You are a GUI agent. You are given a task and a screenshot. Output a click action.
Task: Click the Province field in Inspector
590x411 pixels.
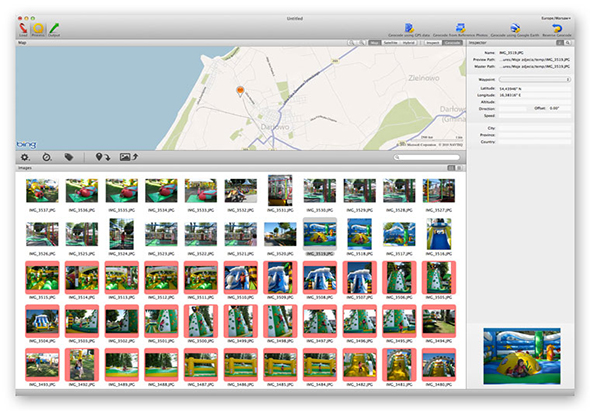coord(535,135)
